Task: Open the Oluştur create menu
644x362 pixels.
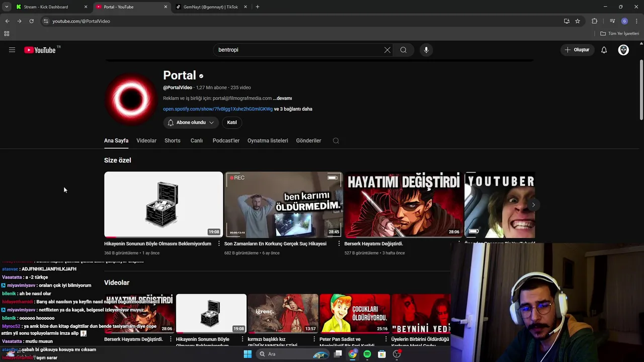Action: coord(578,50)
